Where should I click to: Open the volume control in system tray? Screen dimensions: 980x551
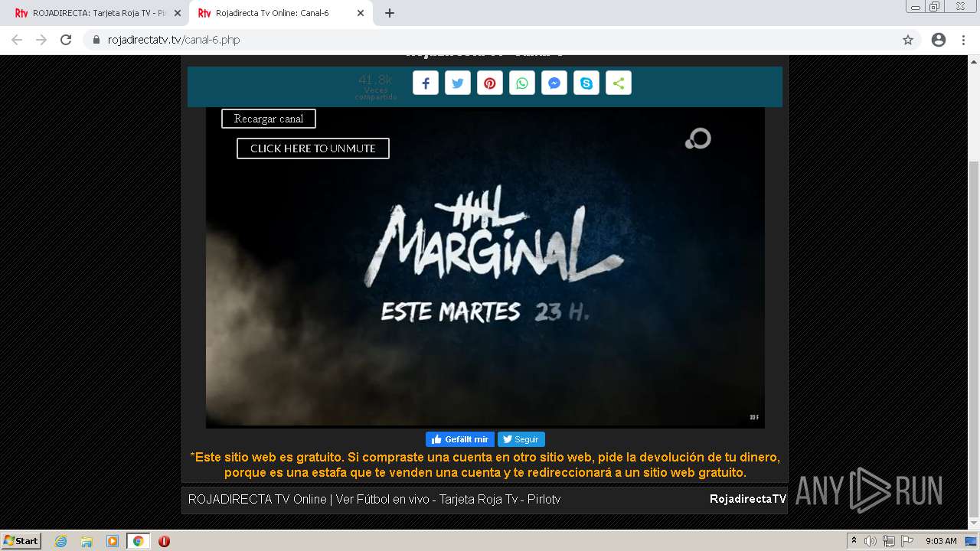click(870, 541)
